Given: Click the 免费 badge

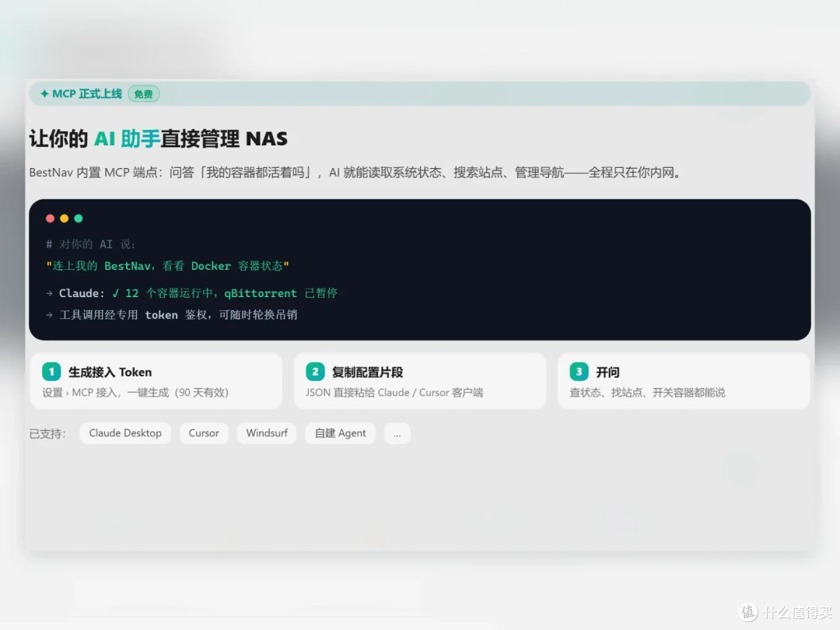Looking at the screenshot, I should coord(144,94).
